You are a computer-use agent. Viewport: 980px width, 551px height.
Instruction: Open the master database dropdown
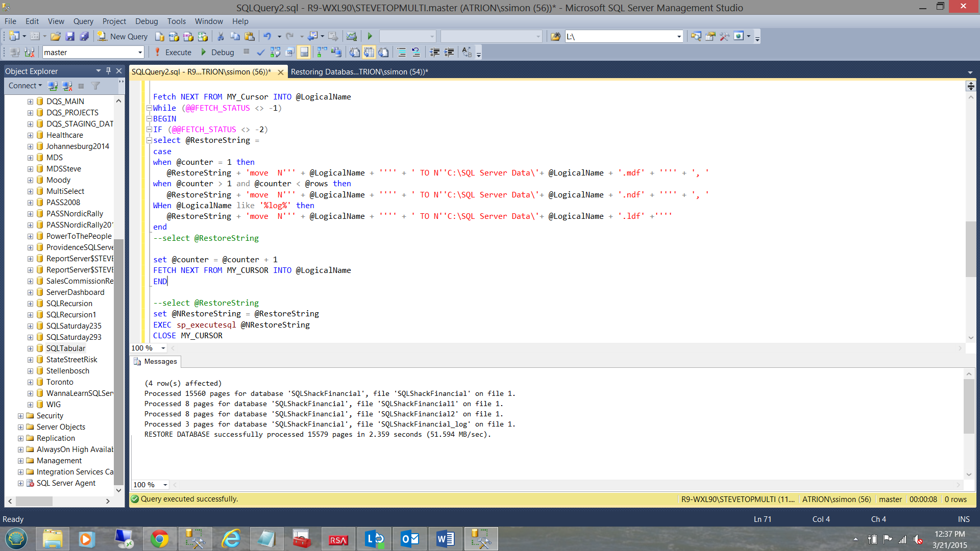click(x=140, y=52)
